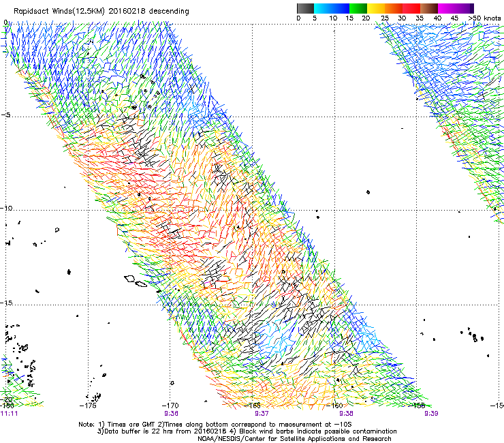Image resolution: width=504 pixels, height=443 pixels.
Task: Click the '-175' longitude axis label
Action: [x=88, y=406]
